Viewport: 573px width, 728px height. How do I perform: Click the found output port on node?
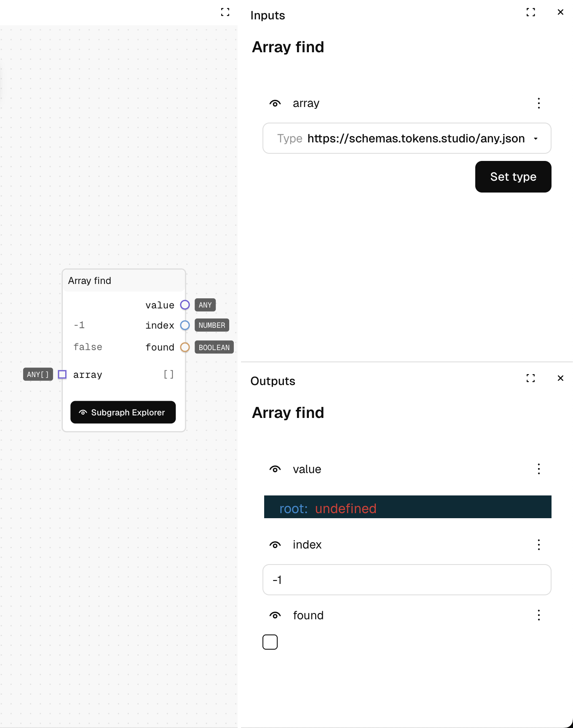coord(185,347)
